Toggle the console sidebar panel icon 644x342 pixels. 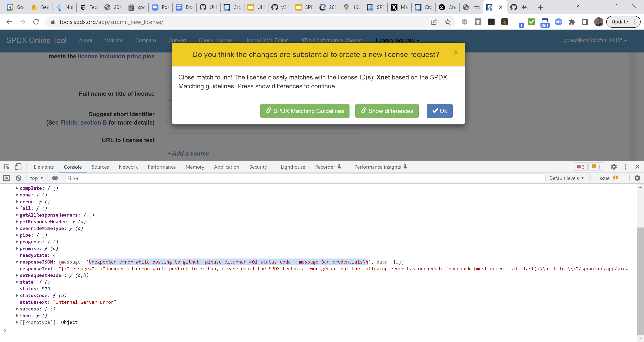(x=6, y=178)
